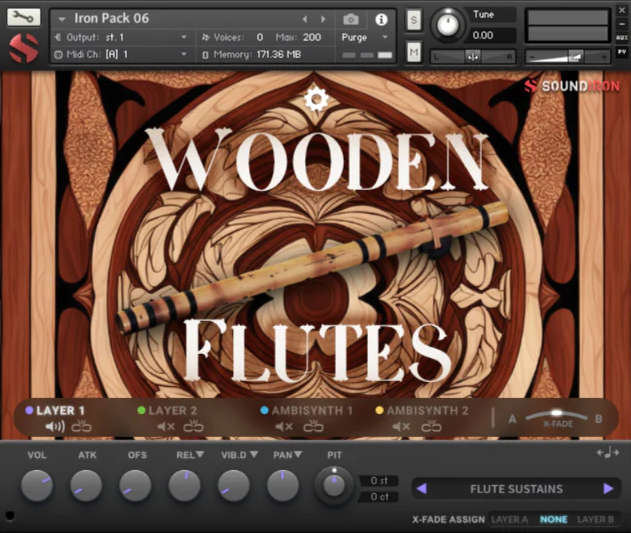Click the link icon under Layer 1
The image size is (631, 533).
82,427
